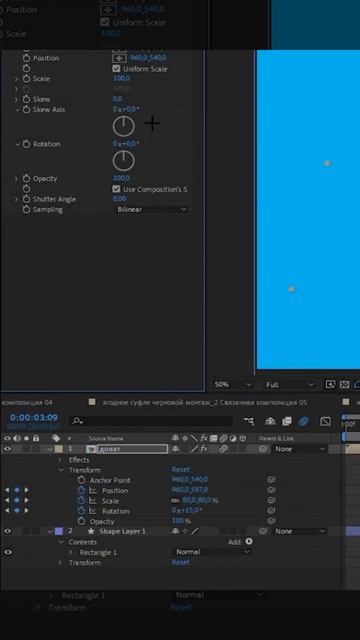Click the Scale keyframe diamond
Viewport: 360px width, 640px height.
click(x=17, y=500)
